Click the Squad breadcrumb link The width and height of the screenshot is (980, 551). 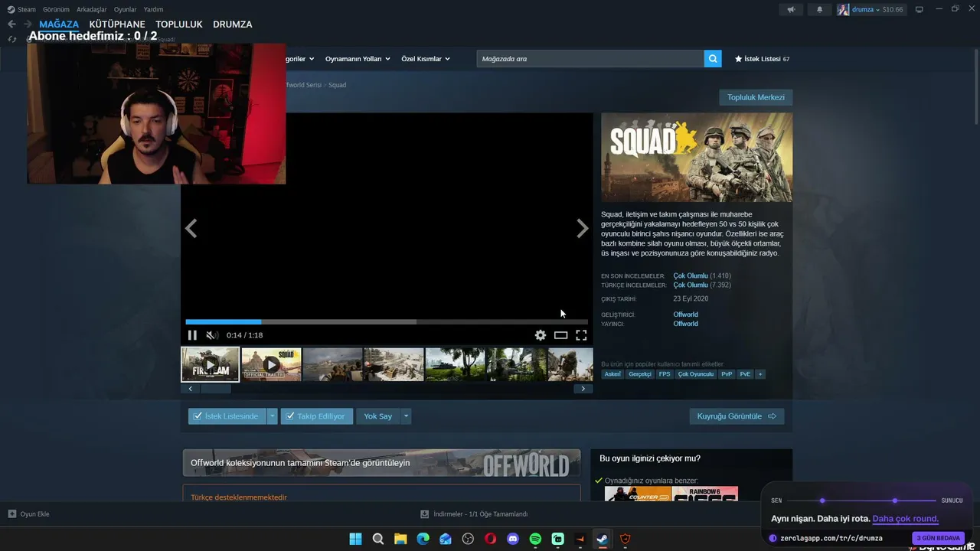pyautogui.click(x=338, y=85)
